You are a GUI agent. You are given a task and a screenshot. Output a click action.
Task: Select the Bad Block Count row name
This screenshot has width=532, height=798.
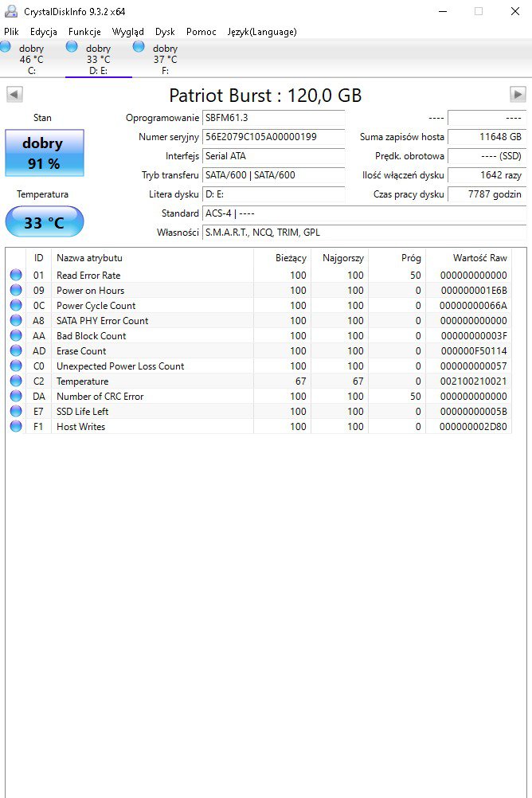[x=91, y=336]
